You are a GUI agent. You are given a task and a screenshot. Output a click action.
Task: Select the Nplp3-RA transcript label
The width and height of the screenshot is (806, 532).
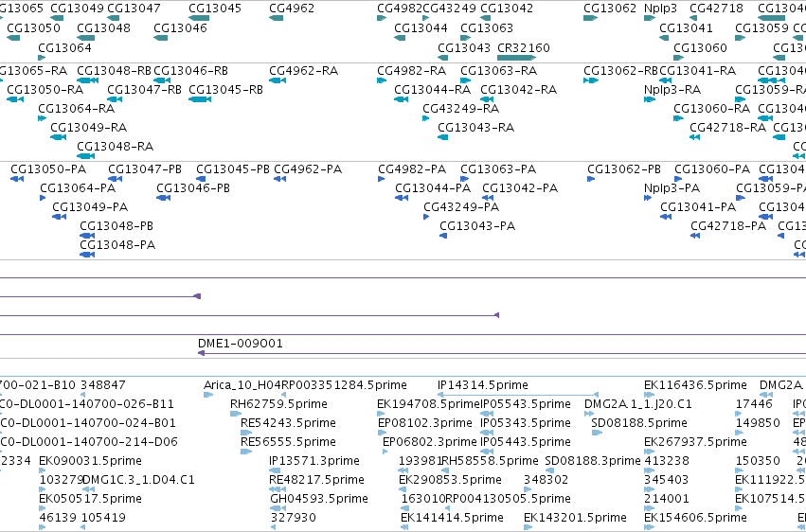[672, 89]
